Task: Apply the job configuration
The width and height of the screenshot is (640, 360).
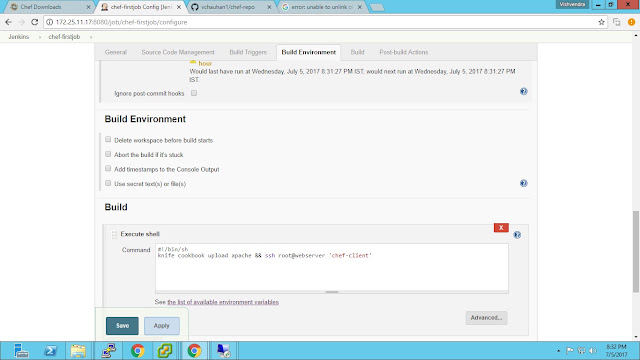Action: 161,326
